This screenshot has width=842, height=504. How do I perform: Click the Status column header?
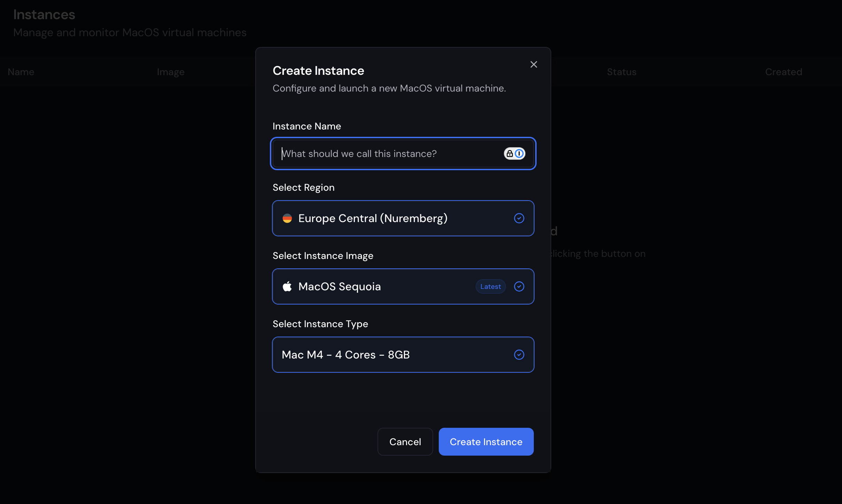point(621,72)
